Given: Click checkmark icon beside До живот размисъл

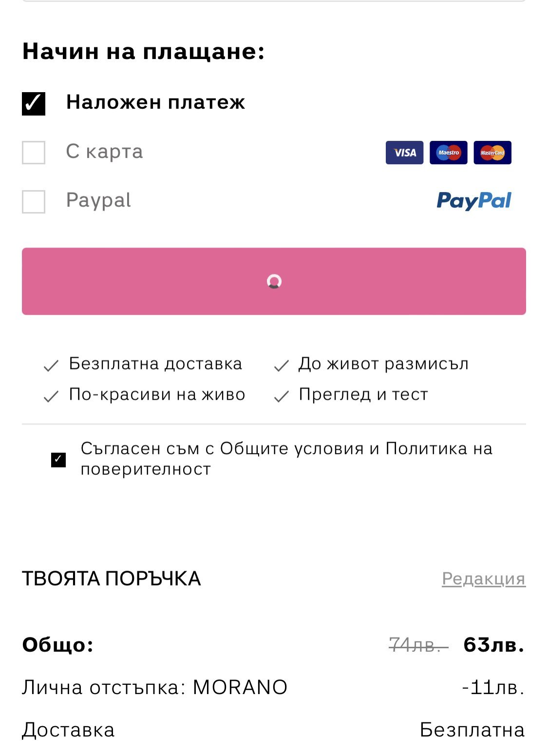Looking at the screenshot, I should (282, 366).
